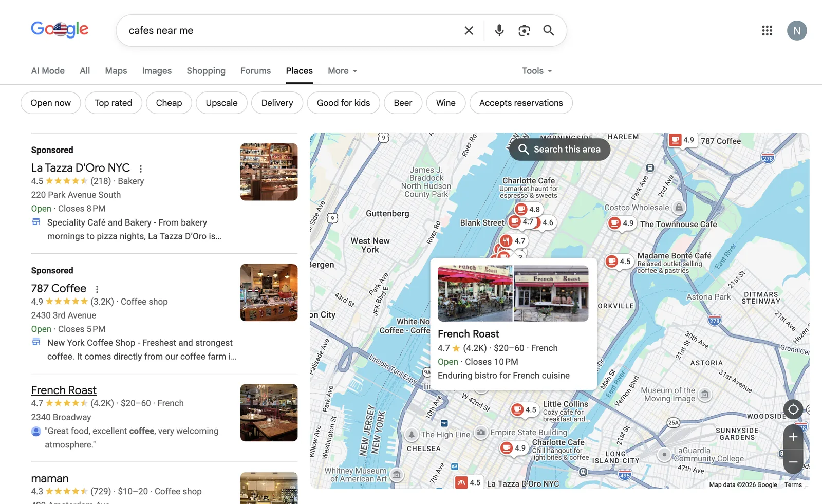Open French Roast listing photo

(269, 413)
